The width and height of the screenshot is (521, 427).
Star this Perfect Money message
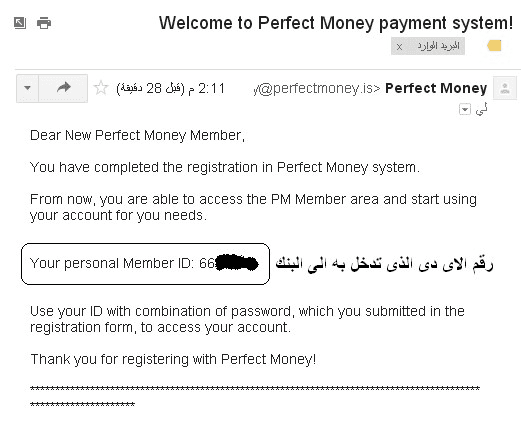(101, 88)
